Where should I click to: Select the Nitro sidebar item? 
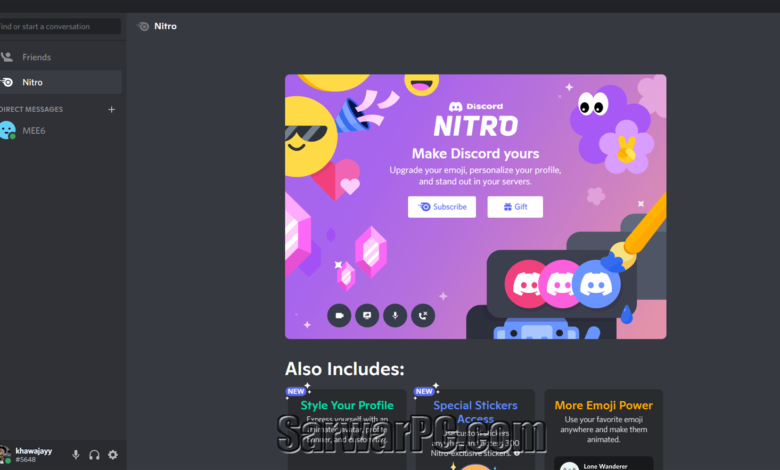60,82
